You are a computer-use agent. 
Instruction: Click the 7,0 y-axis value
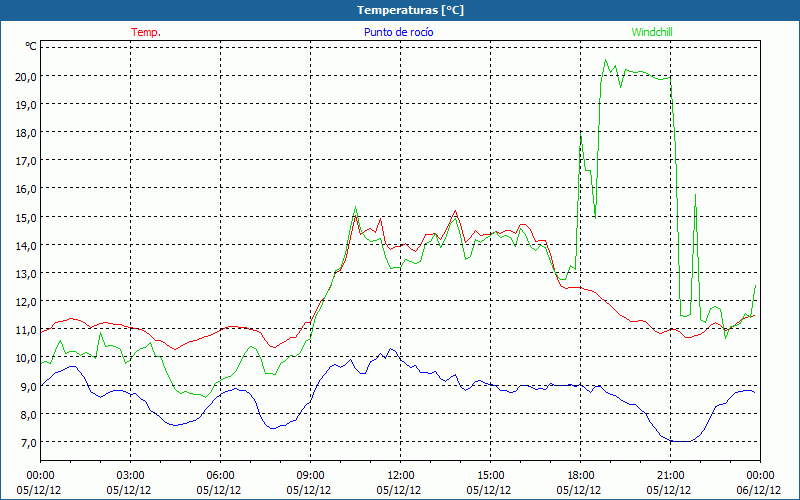coord(29,442)
